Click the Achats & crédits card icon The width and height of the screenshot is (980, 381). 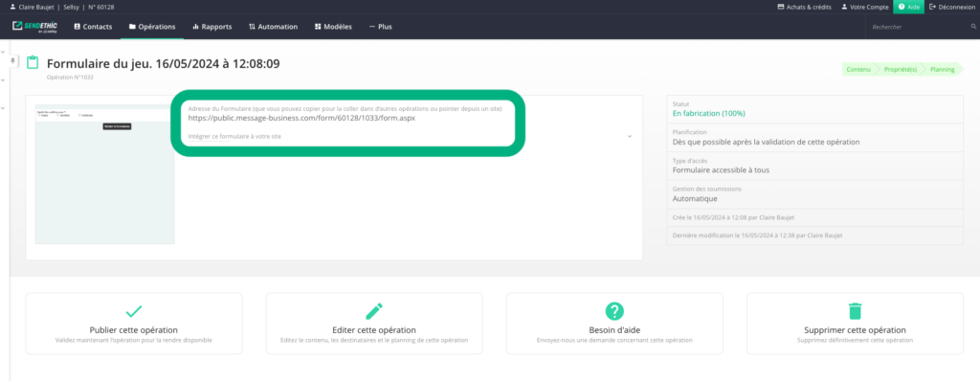(781, 7)
